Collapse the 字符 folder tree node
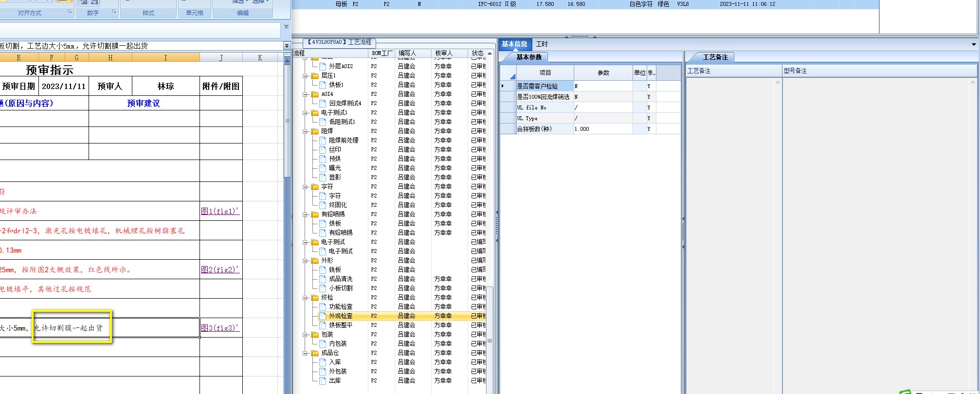 pyautogui.click(x=305, y=187)
